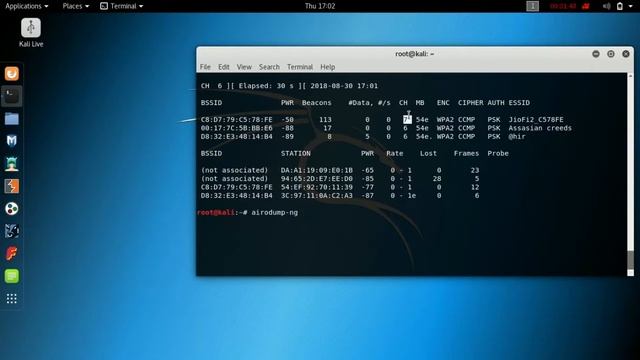Open the Search menu in terminal window
The width and height of the screenshot is (640, 360).
pyautogui.click(x=269, y=67)
